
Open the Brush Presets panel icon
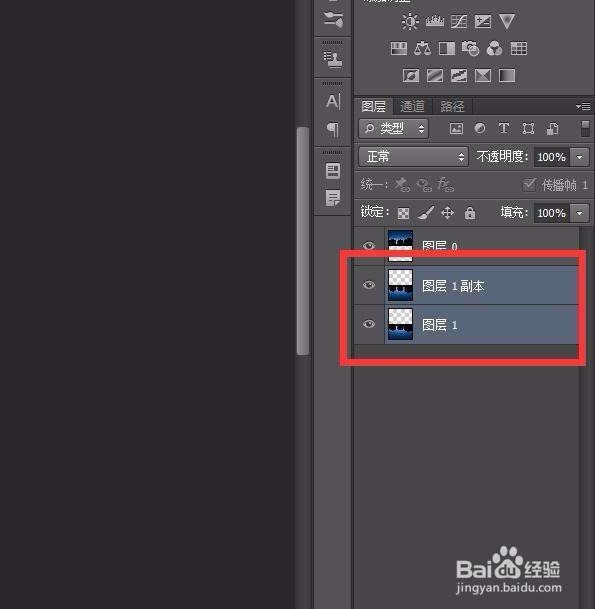click(x=333, y=19)
